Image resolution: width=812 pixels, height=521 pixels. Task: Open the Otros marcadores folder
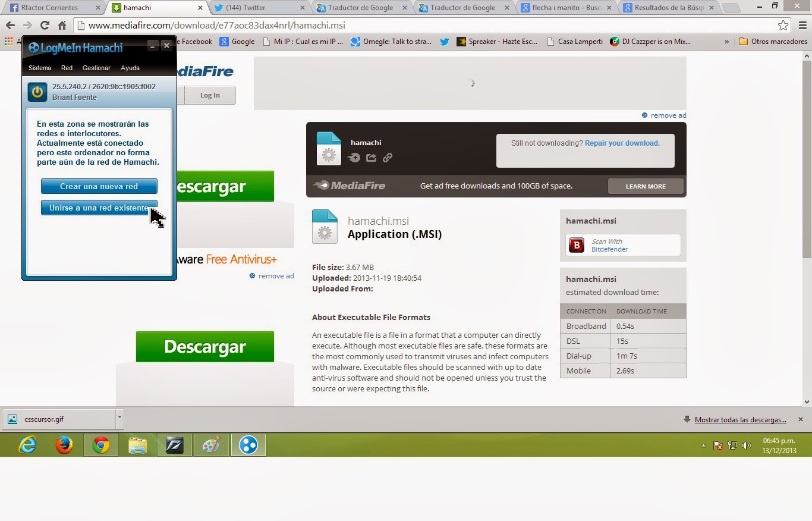point(773,42)
